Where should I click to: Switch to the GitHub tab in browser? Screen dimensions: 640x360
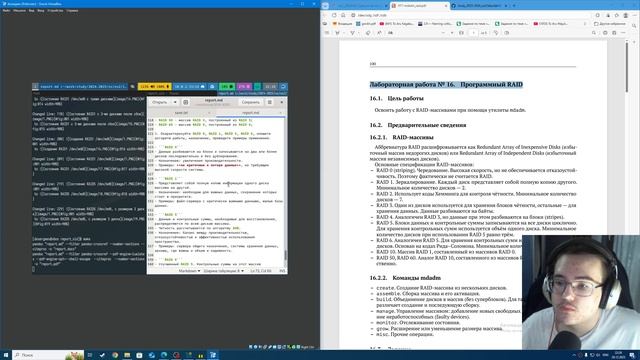(478, 6)
